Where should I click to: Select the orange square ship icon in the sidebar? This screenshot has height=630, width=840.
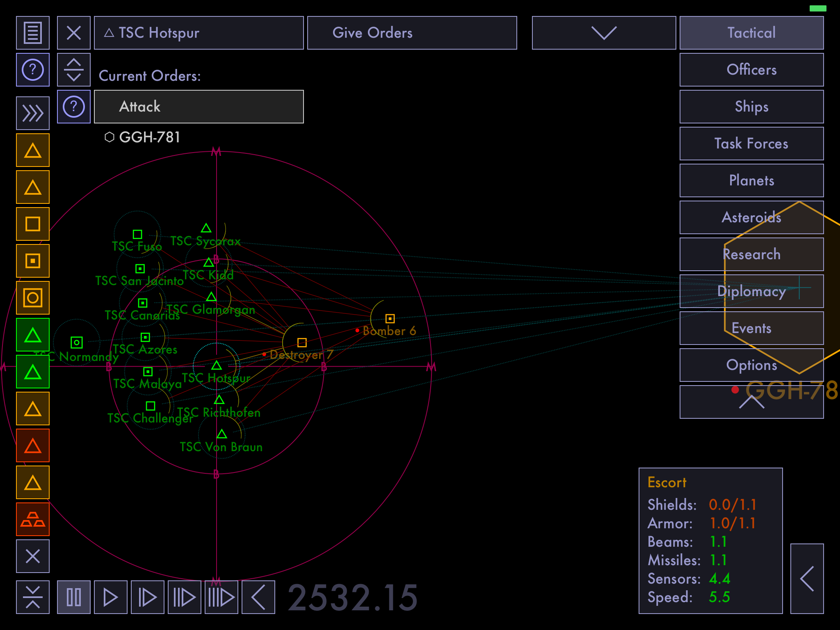point(33,224)
